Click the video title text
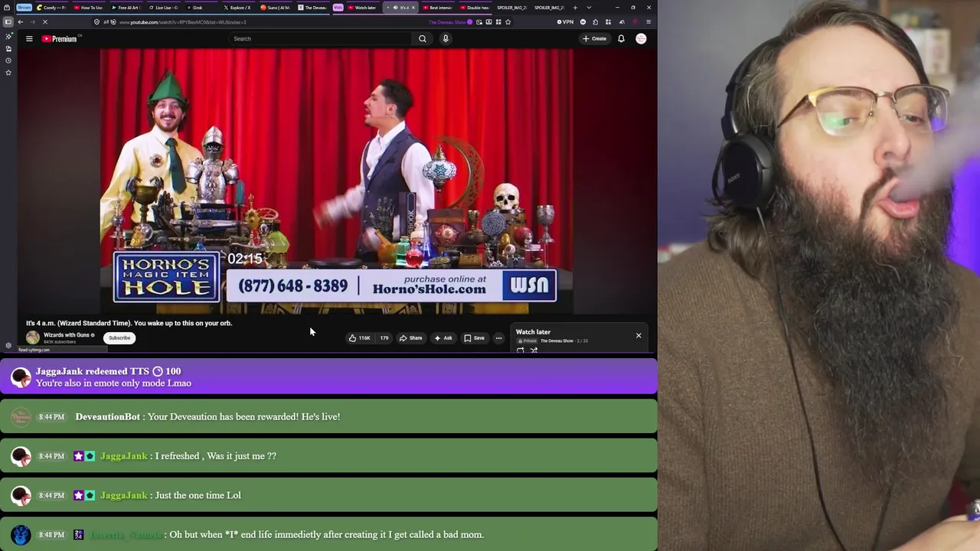Image resolution: width=980 pixels, height=551 pixels. coord(129,323)
